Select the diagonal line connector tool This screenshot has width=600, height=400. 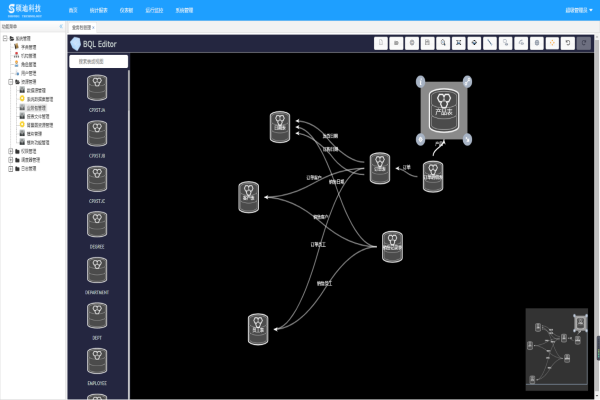coord(490,43)
